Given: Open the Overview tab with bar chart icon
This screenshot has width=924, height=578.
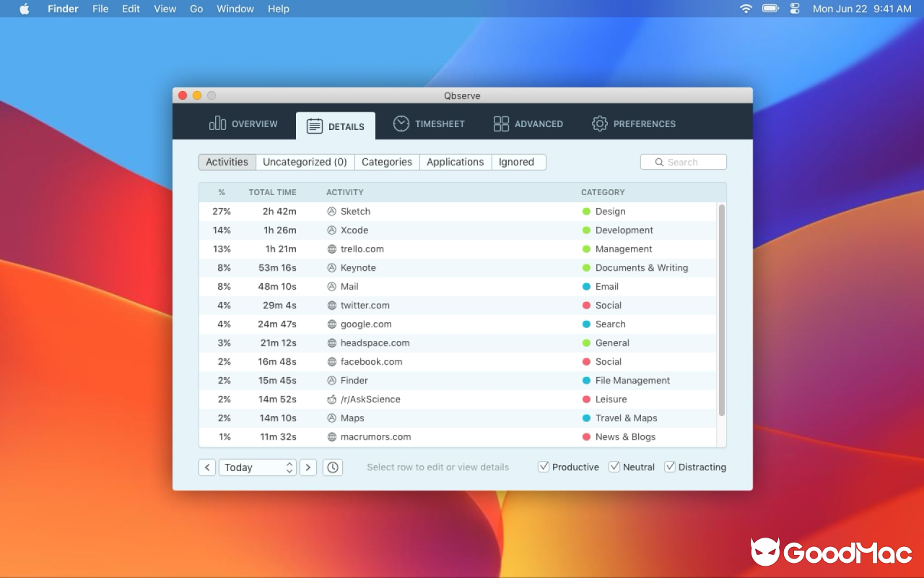Looking at the screenshot, I should coord(243,124).
